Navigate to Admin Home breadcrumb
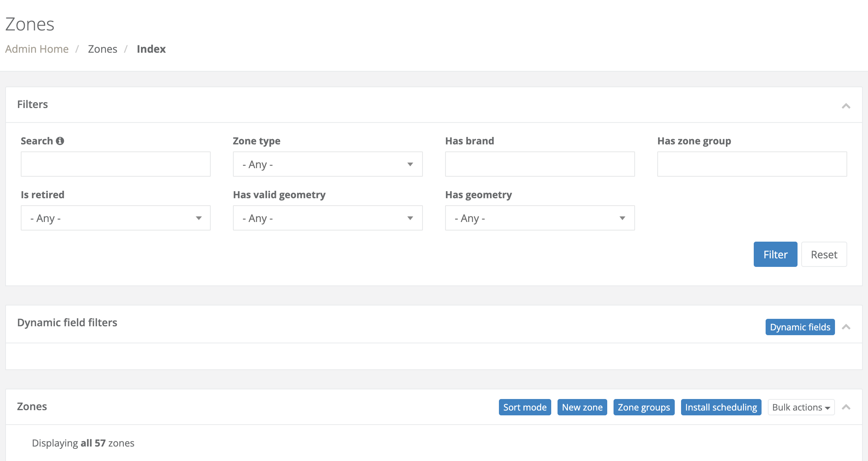Viewport: 868px width, 461px height. [x=37, y=49]
